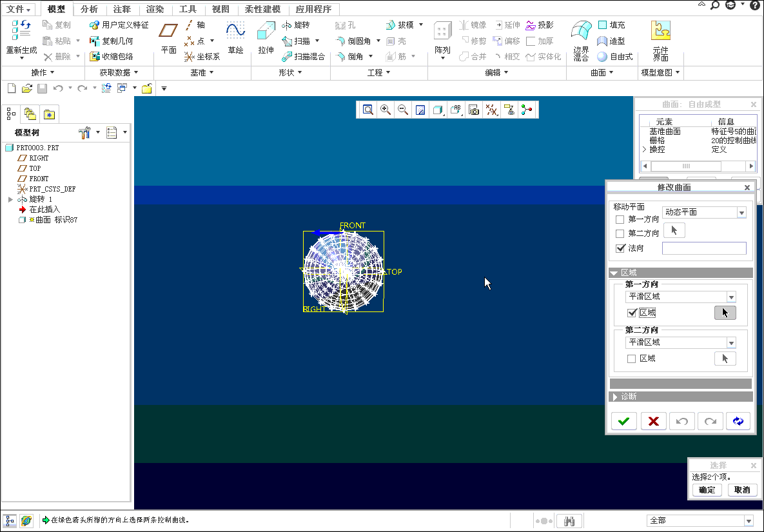Screen dimensions: 764x532
Task: Expand the 操作 ribbon group dropdown
Action: [43, 73]
